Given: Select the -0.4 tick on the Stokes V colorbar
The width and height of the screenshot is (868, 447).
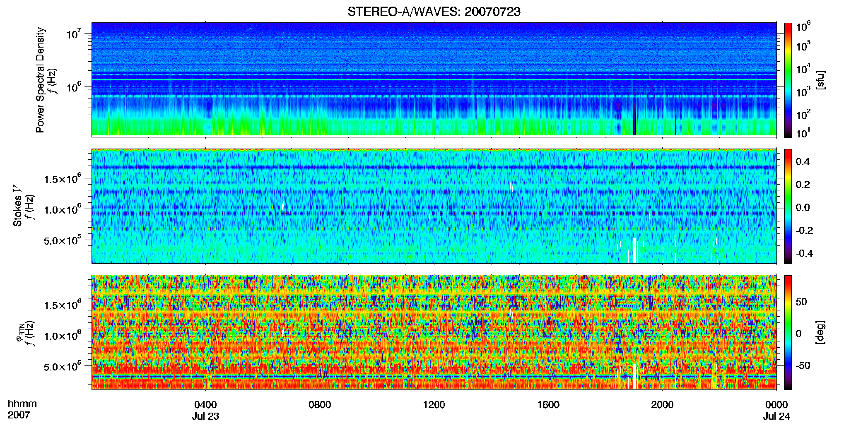Looking at the screenshot, I should click(x=804, y=253).
